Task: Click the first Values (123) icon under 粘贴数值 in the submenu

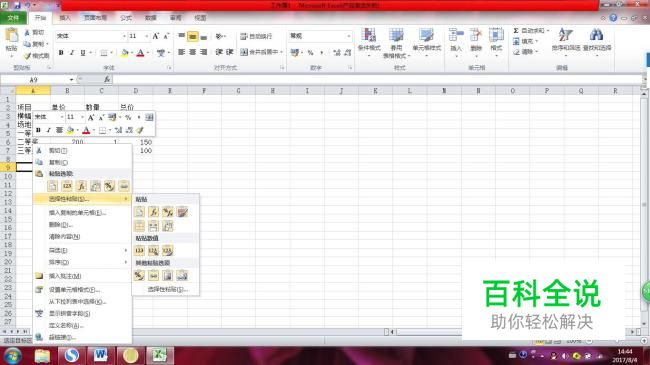Action: pyautogui.click(x=139, y=251)
